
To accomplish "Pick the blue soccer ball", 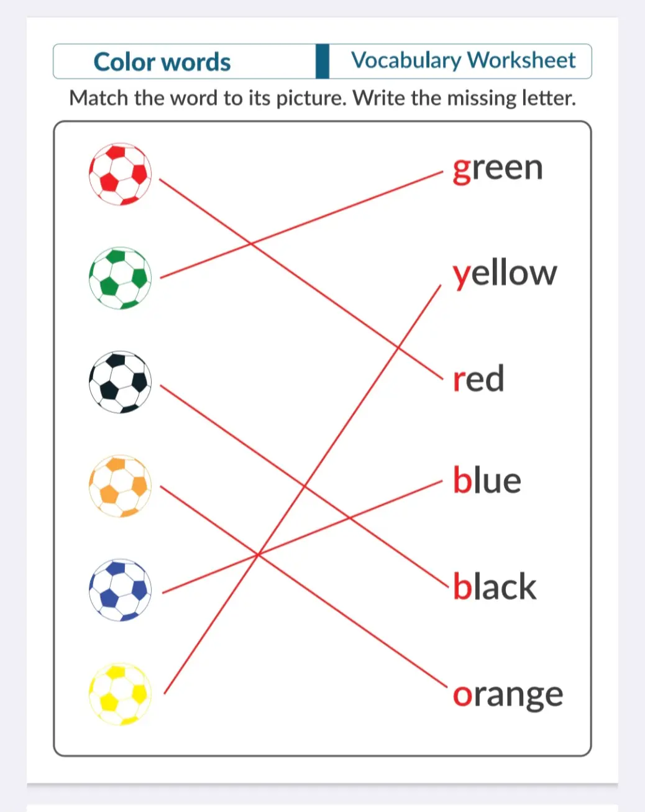I will tap(120, 590).
